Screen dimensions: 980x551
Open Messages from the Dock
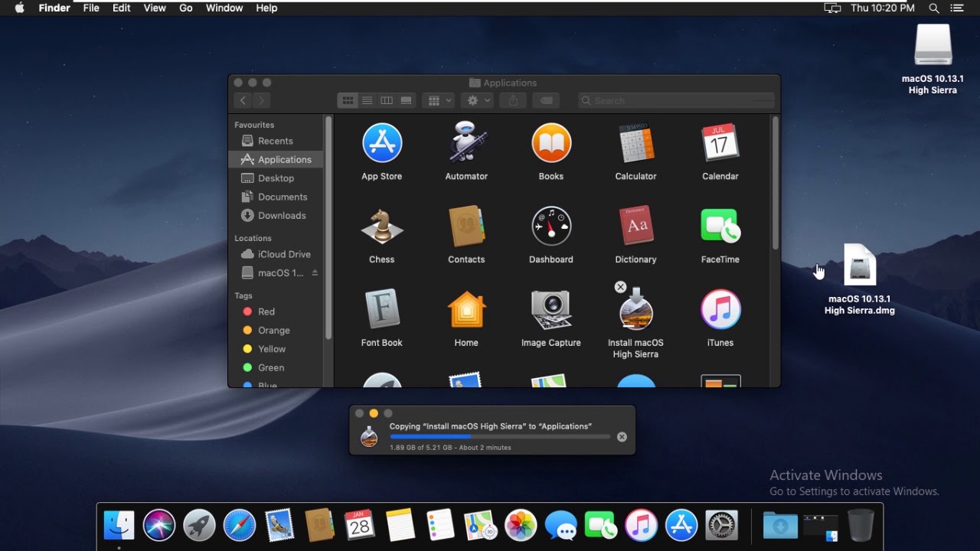pos(561,525)
